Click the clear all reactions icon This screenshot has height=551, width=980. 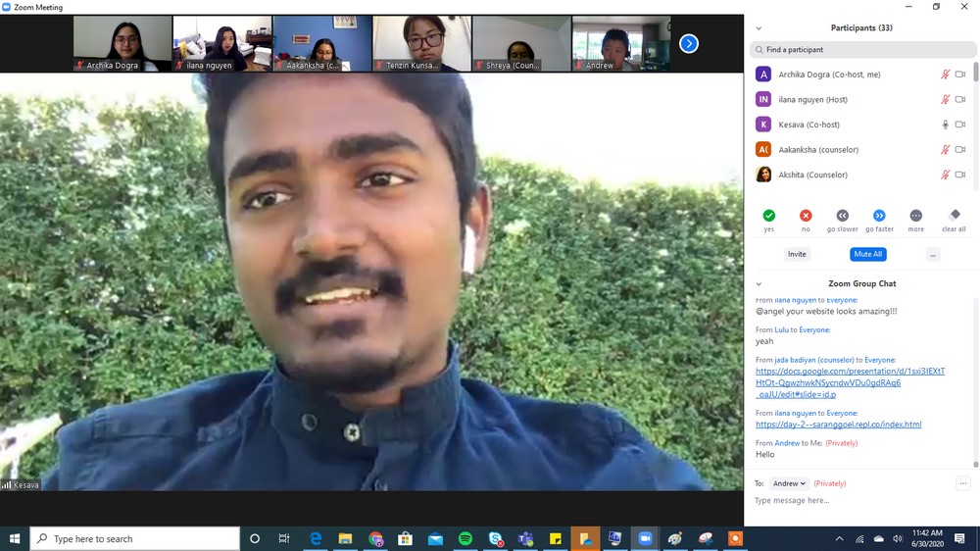click(955, 216)
